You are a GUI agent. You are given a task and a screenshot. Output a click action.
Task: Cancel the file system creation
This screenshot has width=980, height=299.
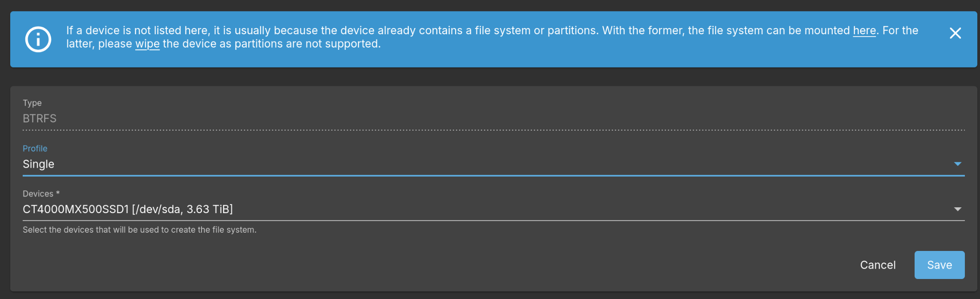point(877,265)
